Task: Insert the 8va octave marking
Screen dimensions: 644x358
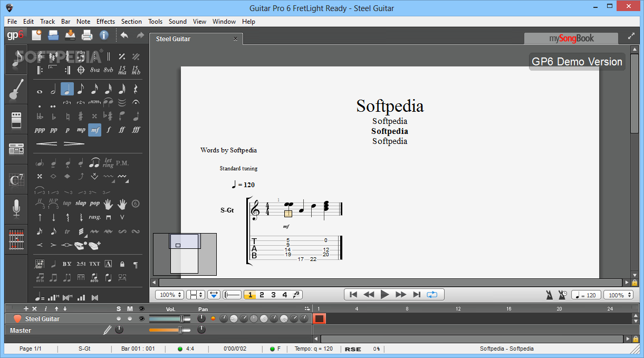Action: pos(95,70)
